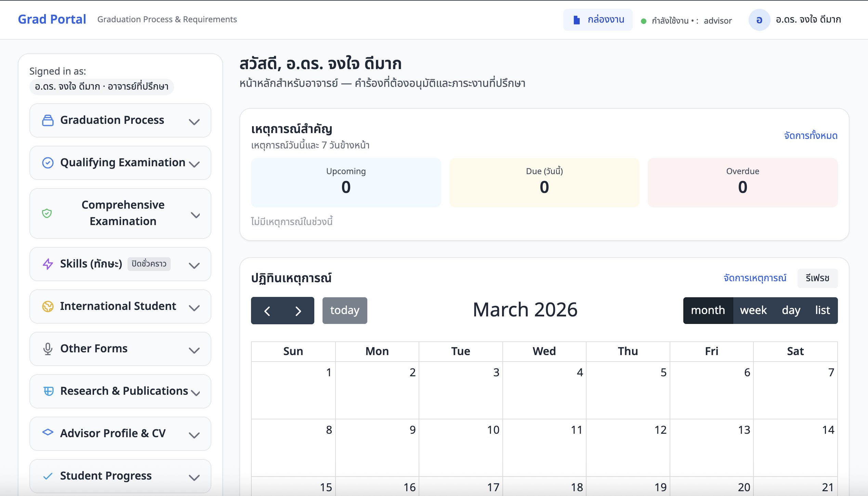Switch calendar to list view
This screenshot has width=868, height=496.
click(823, 310)
